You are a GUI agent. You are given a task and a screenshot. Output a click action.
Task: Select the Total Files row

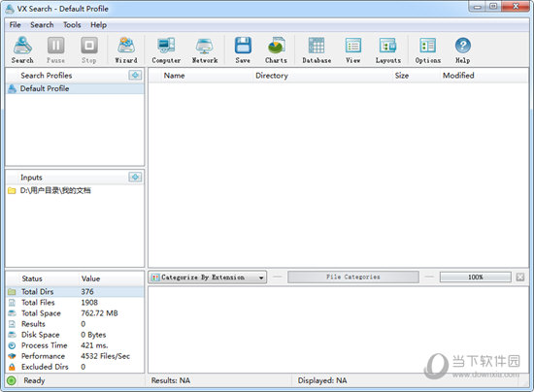(75, 303)
